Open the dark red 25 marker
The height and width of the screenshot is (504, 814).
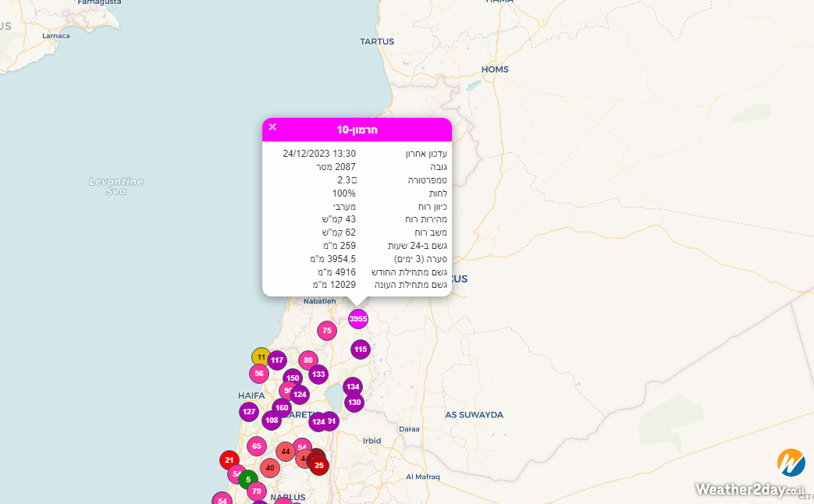coord(318,466)
